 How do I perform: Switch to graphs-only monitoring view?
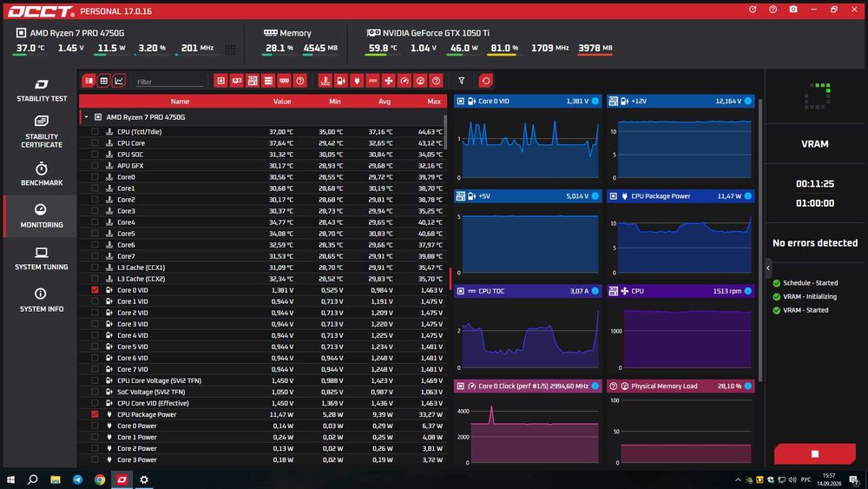click(x=119, y=81)
